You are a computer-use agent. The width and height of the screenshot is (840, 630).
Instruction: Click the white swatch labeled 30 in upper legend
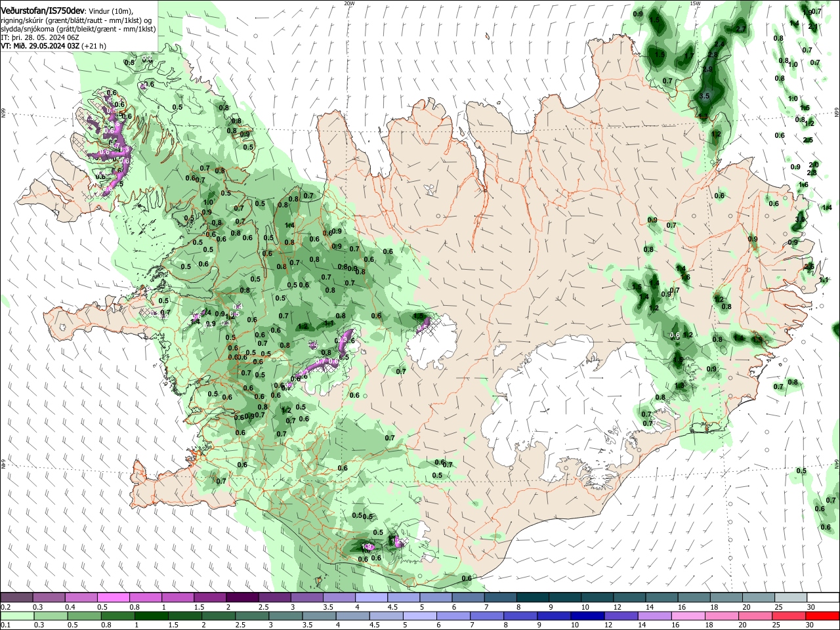click(824, 597)
